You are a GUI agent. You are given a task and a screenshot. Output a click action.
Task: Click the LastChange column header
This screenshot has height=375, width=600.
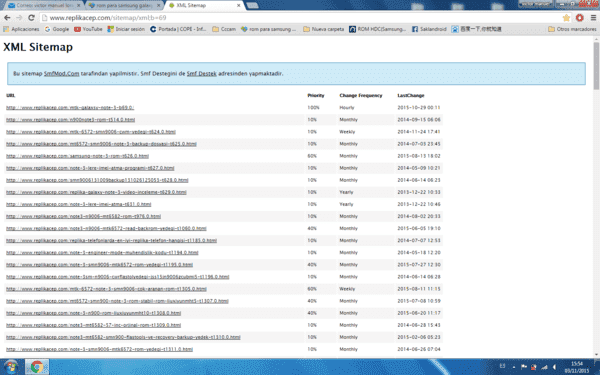[411, 95]
